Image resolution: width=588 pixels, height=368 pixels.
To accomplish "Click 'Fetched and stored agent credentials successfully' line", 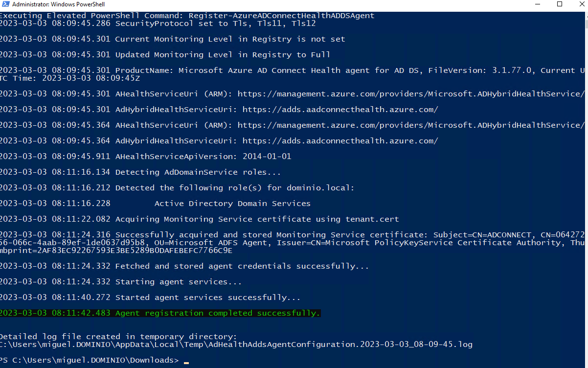I will coord(242,266).
